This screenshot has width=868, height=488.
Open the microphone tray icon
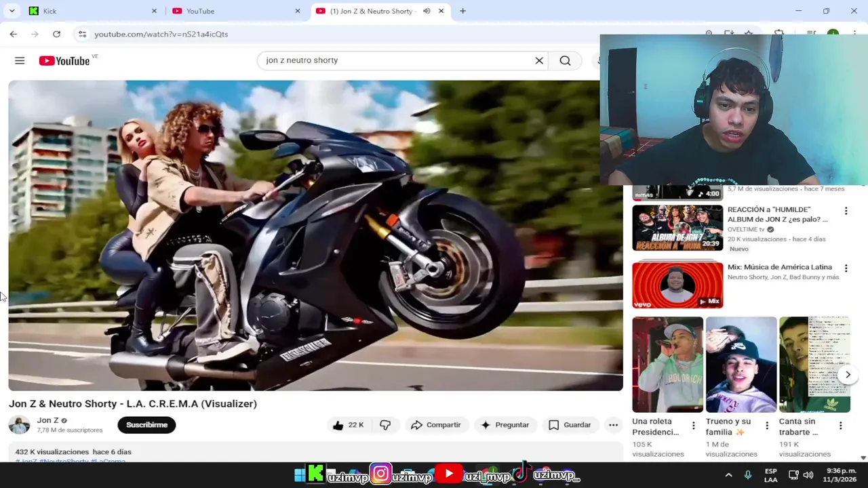click(x=748, y=475)
